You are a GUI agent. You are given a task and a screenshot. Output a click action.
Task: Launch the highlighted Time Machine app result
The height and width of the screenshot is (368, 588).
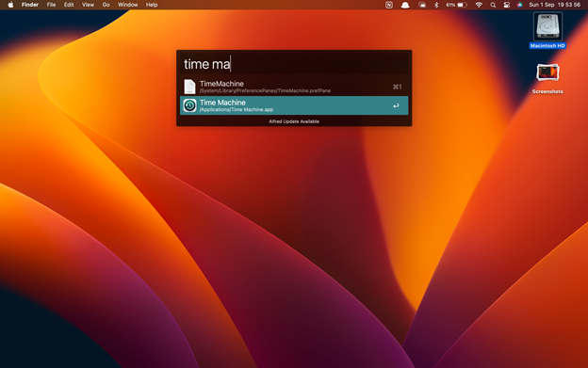pyautogui.click(x=294, y=105)
